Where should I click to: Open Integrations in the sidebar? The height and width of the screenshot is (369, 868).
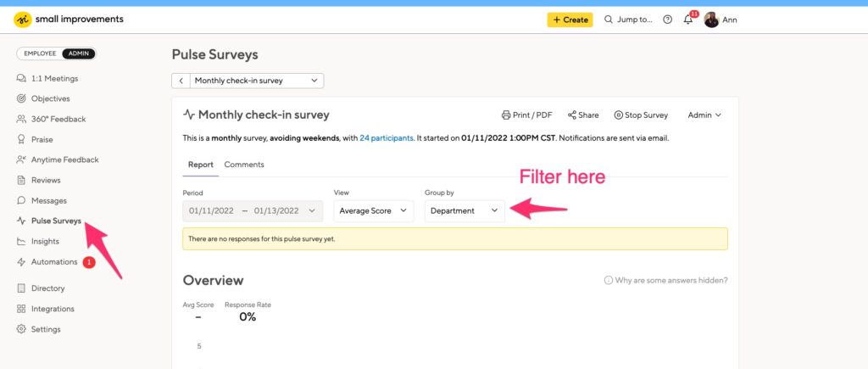point(53,309)
